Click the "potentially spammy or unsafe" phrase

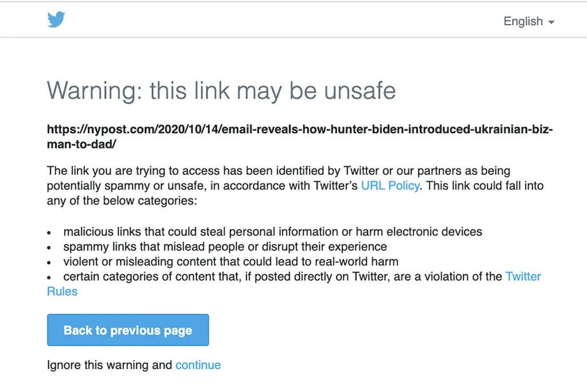pos(131,186)
